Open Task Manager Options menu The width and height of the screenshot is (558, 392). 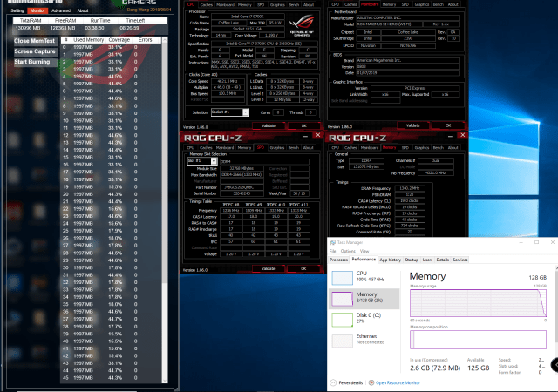coord(348,251)
